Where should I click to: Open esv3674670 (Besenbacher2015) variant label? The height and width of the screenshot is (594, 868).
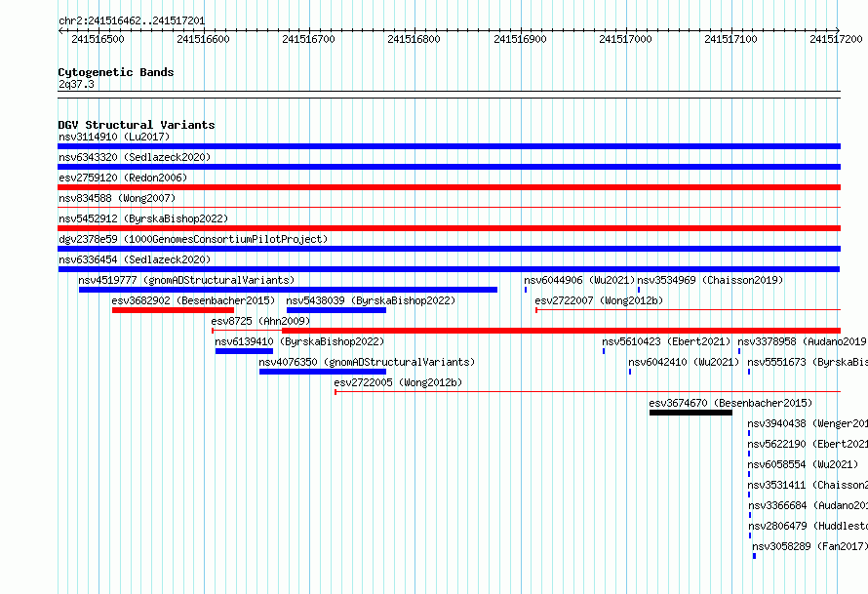coord(730,403)
